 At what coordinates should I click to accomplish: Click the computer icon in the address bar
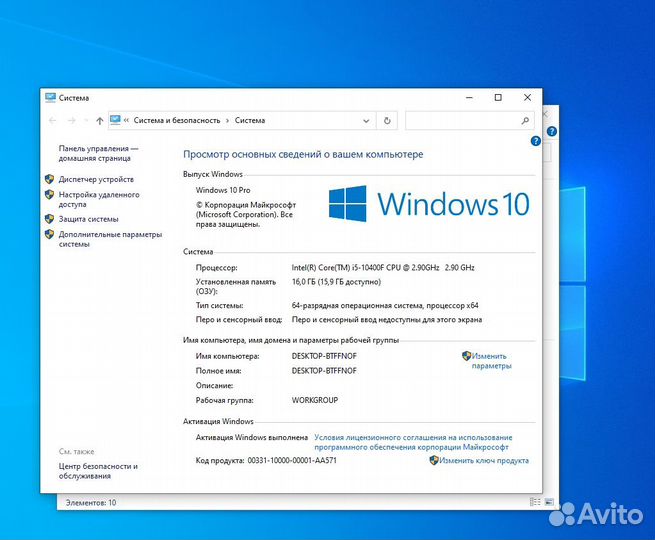(x=115, y=120)
